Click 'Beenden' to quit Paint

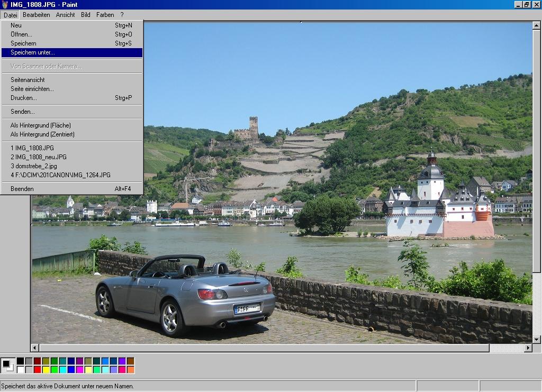click(x=22, y=189)
